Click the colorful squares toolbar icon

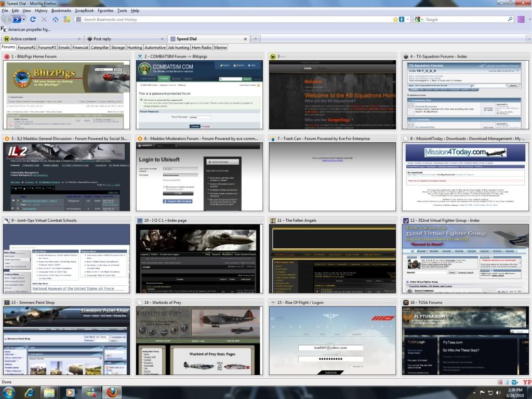tap(67, 19)
